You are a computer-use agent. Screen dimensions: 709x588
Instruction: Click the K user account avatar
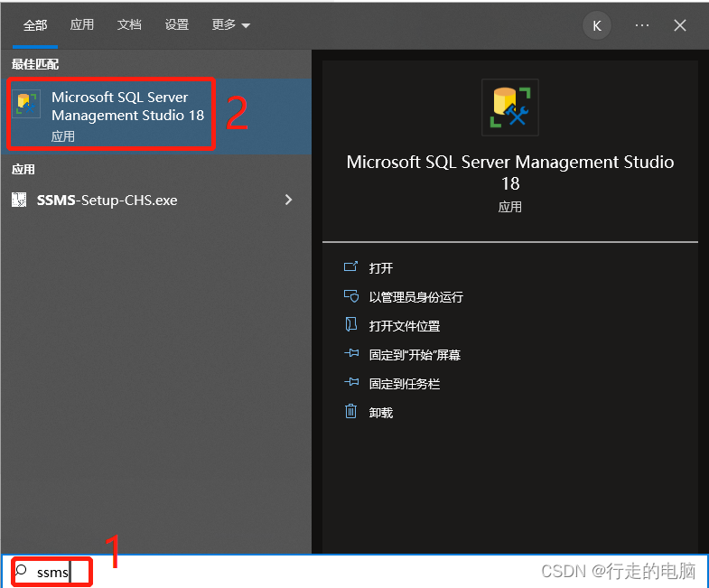point(597,26)
